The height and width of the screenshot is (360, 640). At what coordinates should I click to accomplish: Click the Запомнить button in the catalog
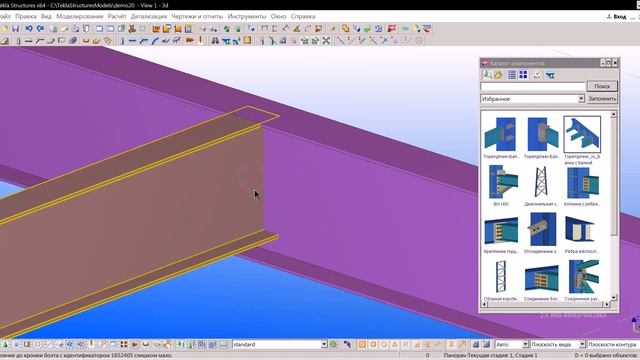(602, 99)
